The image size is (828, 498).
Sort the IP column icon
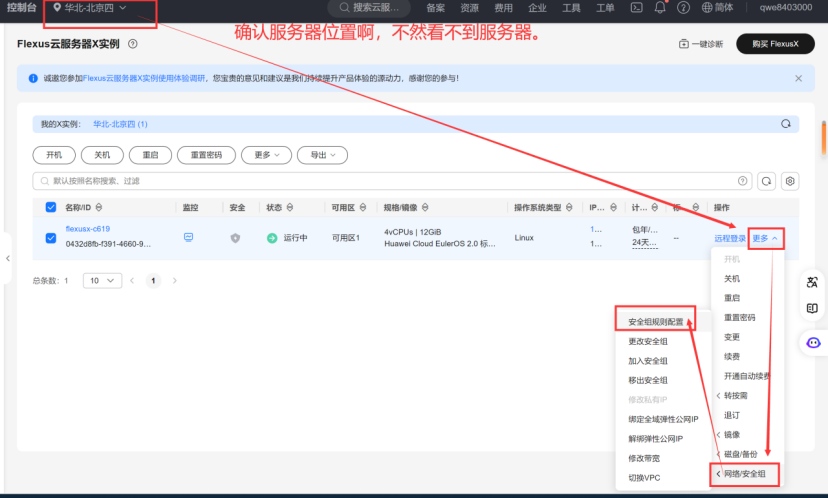[x=613, y=208]
